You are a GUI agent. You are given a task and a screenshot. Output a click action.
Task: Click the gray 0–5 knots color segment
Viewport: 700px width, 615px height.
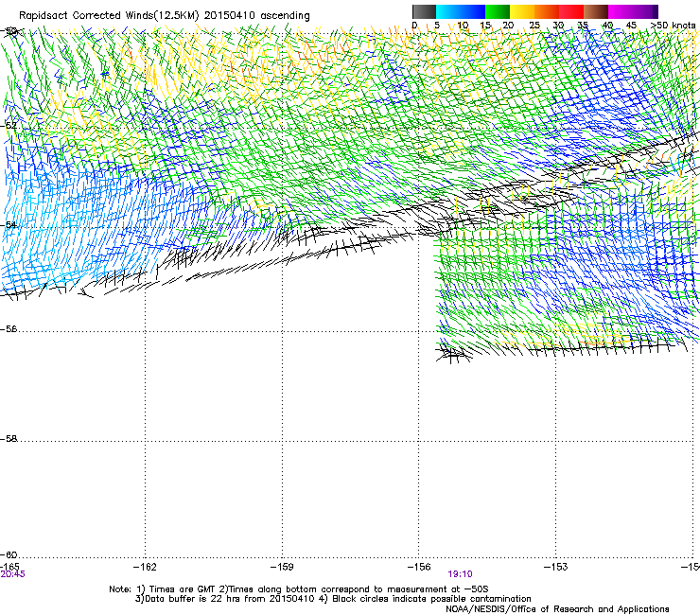(x=424, y=11)
